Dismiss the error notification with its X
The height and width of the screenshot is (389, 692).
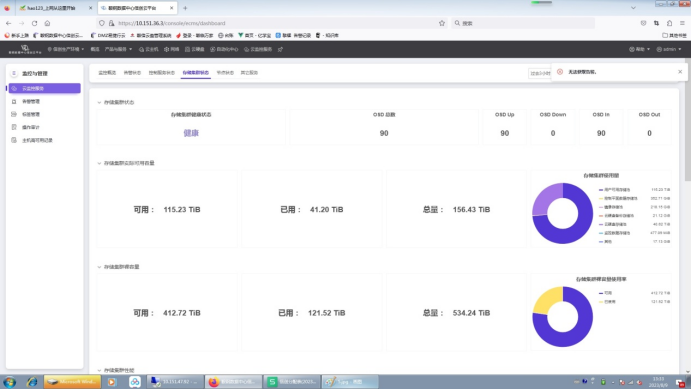tap(680, 72)
